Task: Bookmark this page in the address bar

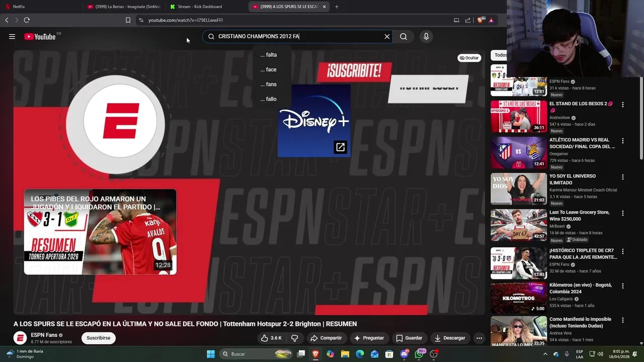Action: 128,20
